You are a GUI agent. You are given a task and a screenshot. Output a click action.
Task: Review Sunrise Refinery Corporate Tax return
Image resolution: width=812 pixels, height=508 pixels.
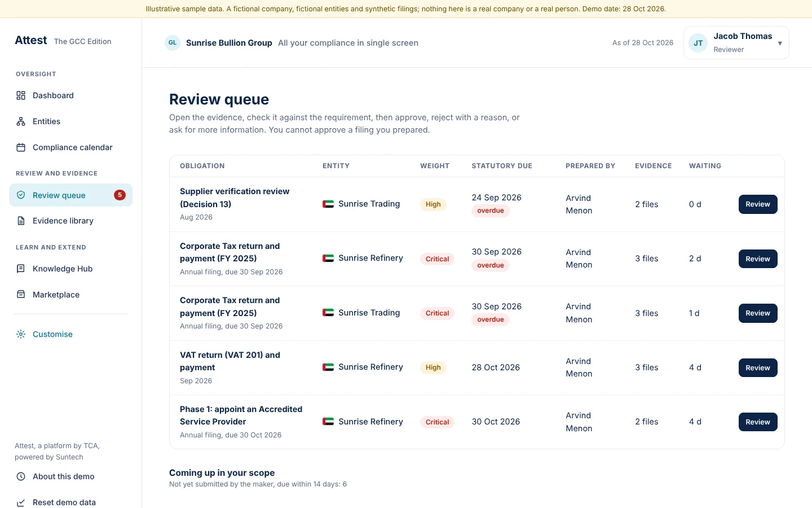tap(758, 259)
